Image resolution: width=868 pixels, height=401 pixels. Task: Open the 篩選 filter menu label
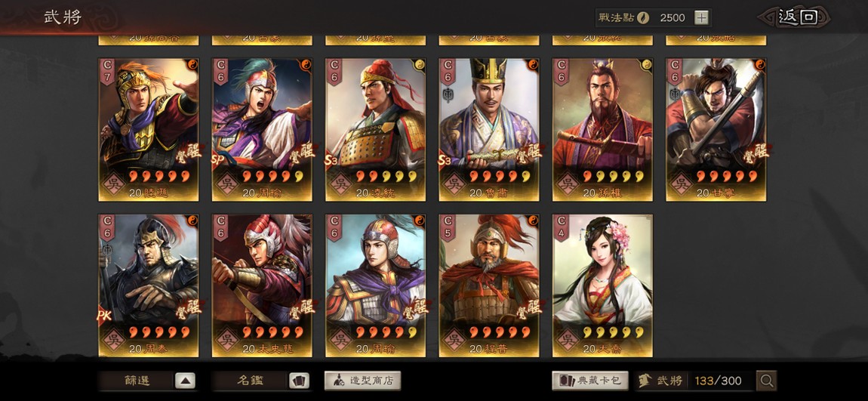(136, 381)
